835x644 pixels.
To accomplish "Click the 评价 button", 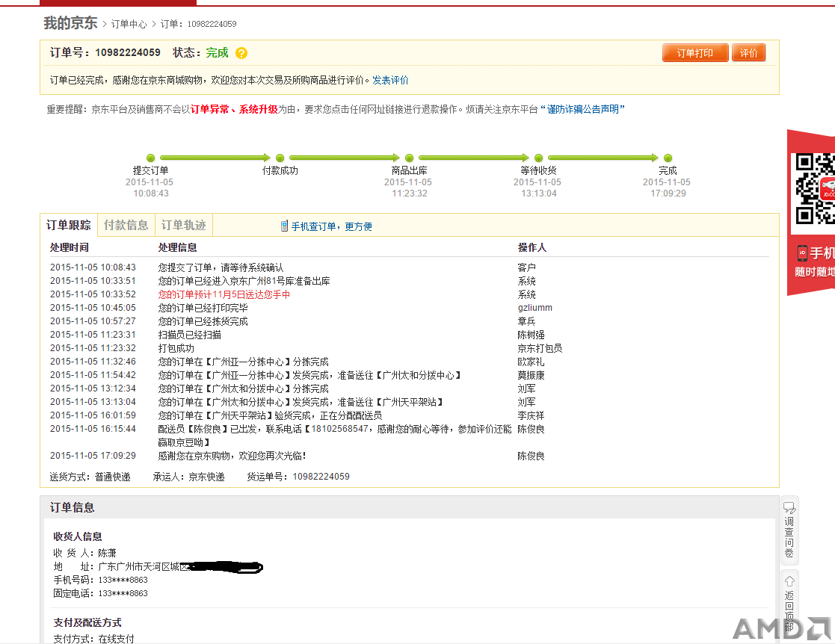I will [x=748, y=53].
